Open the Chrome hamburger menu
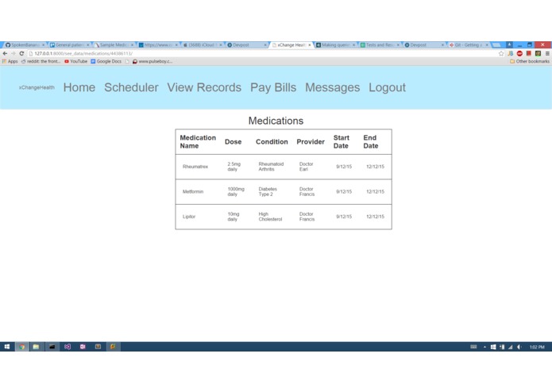The width and height of the screenshot is (552, 392). coord(547,53)
